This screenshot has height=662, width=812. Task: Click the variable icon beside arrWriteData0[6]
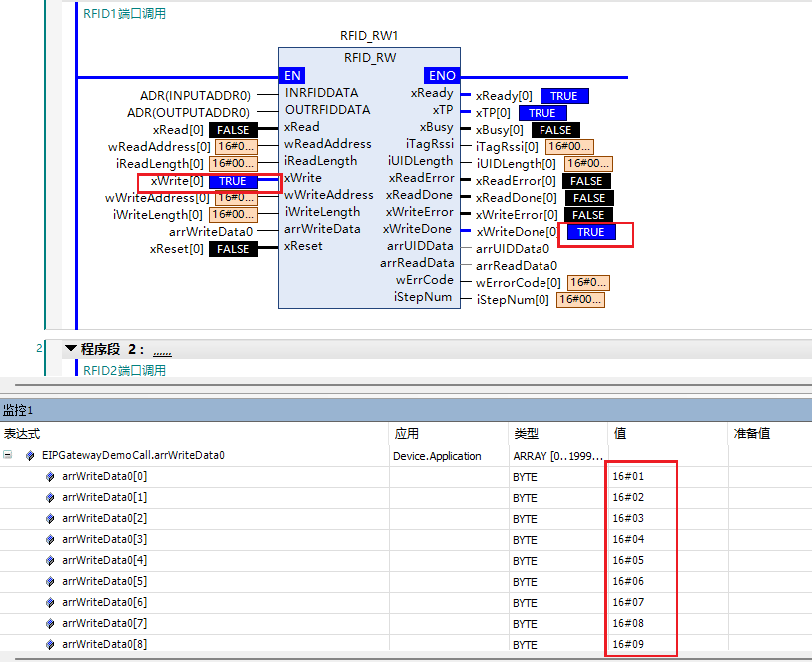click(50, 603)
